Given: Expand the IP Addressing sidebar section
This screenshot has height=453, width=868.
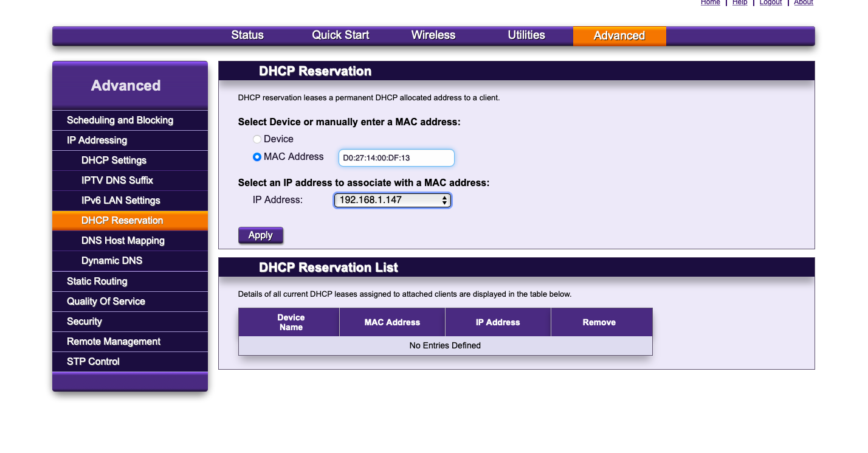Looking at the screenshot, I should tap(97, 140).
